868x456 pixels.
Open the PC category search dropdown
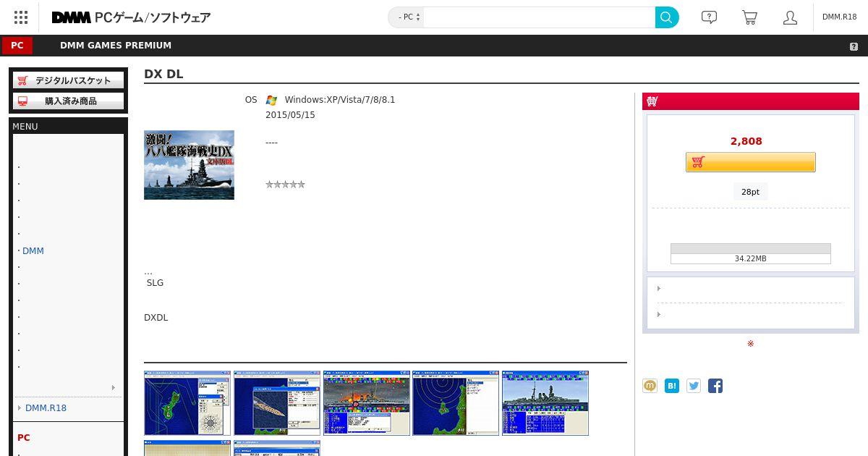coord(406,17)
